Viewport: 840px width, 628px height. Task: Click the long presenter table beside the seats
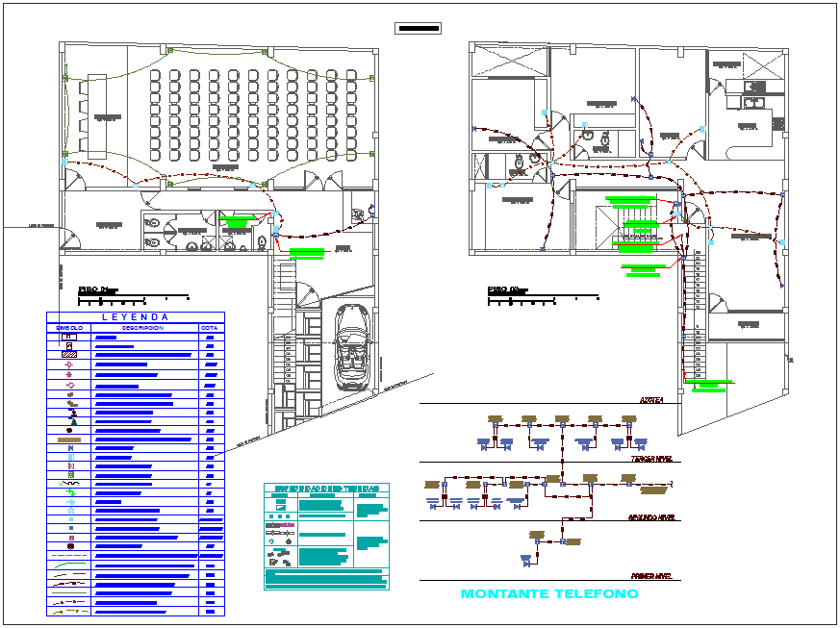point(97,116)
